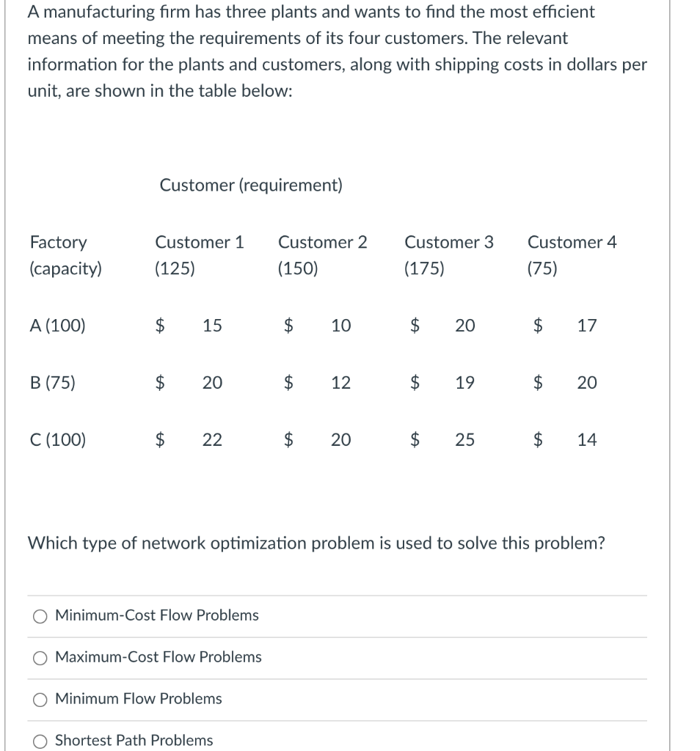Click the Customer 2 column header

click(x=322, y=242)
